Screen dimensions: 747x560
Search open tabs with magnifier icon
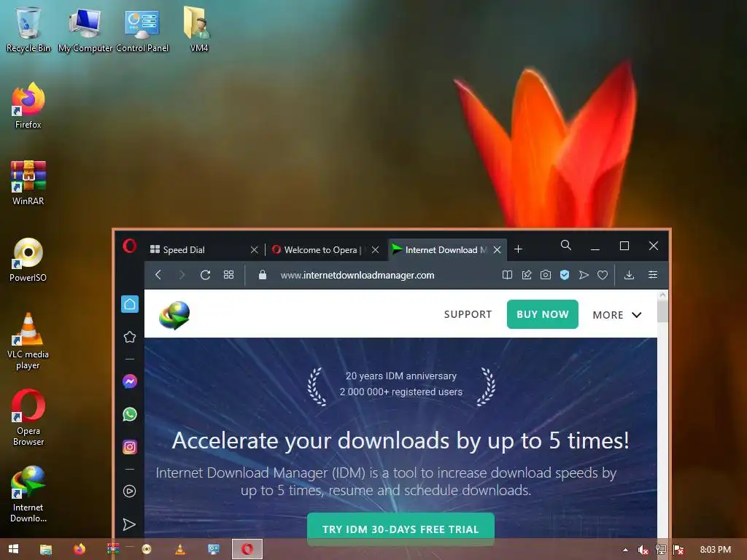coord(566,245)
